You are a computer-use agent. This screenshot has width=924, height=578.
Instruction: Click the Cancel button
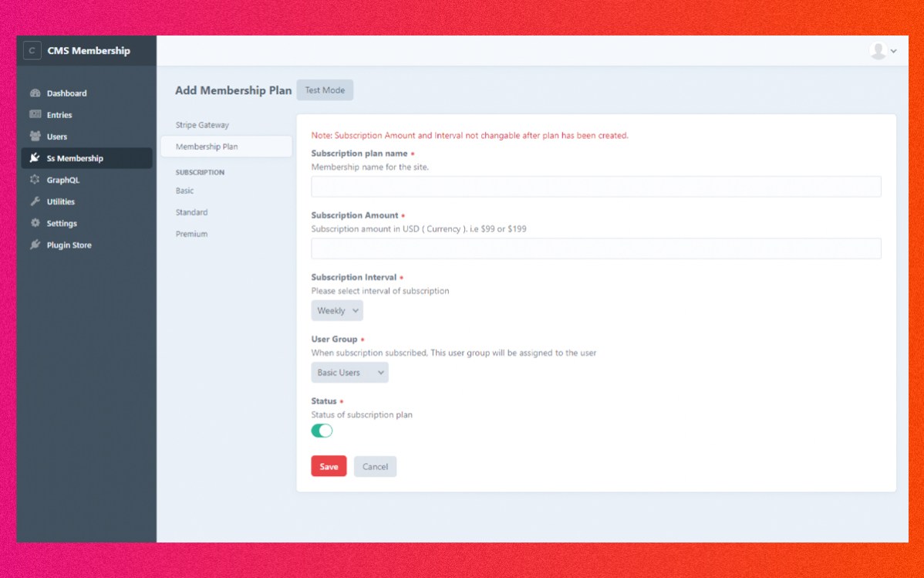click(375, 467)
